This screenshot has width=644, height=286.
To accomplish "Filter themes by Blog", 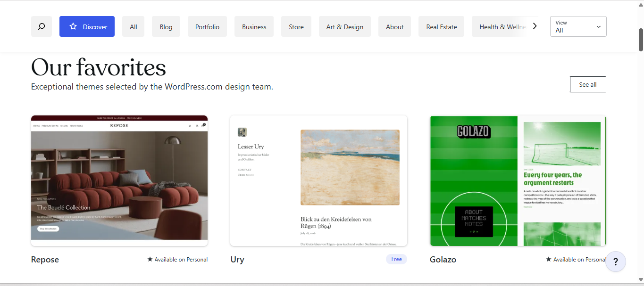I will [166, 26].
